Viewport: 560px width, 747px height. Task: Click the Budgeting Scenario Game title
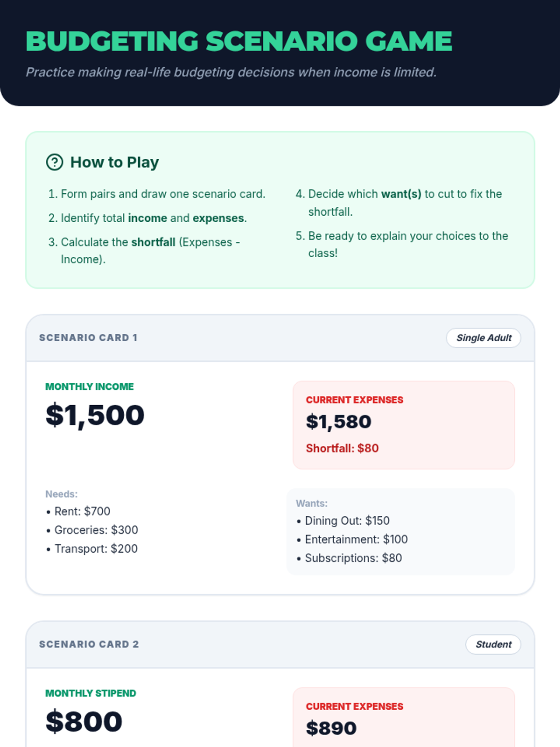tap(239, 41)
